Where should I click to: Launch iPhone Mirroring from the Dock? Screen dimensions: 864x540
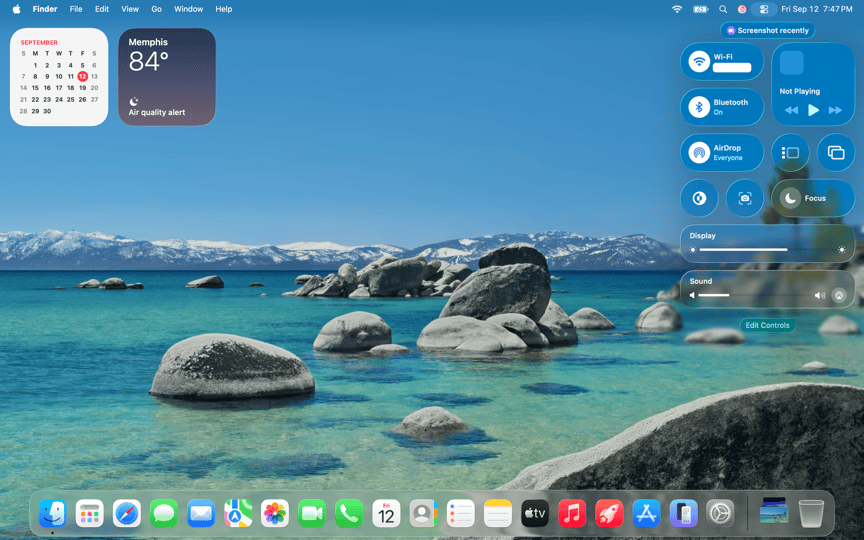click(x=683, y=514)
